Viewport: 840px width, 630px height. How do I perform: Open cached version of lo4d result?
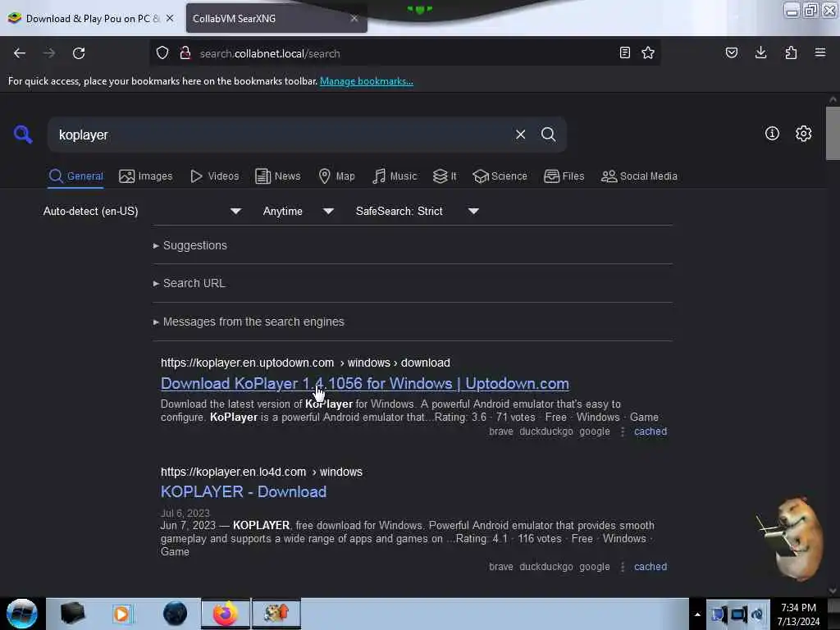tap(651, 567)
